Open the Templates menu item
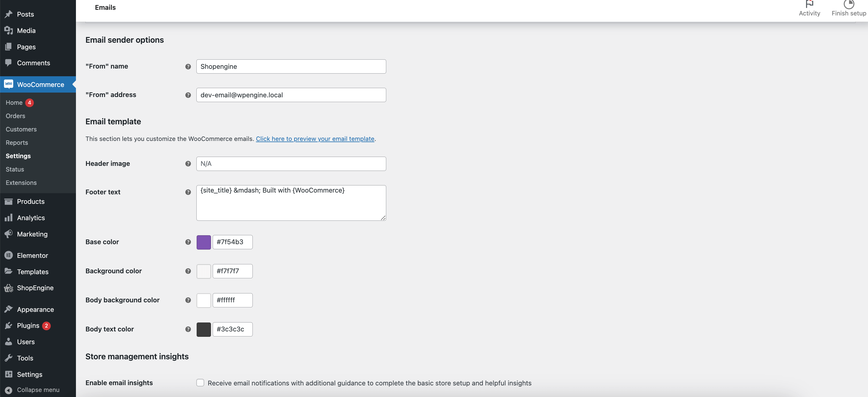868x397 pixels. [x=33, y=271]
